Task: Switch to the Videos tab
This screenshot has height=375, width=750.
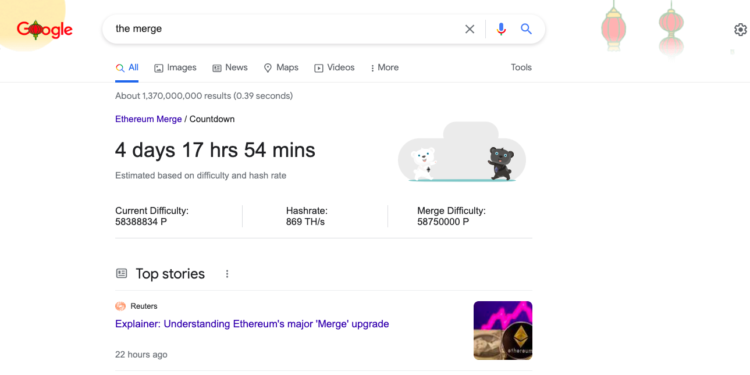Action: (x=334, y=67)
